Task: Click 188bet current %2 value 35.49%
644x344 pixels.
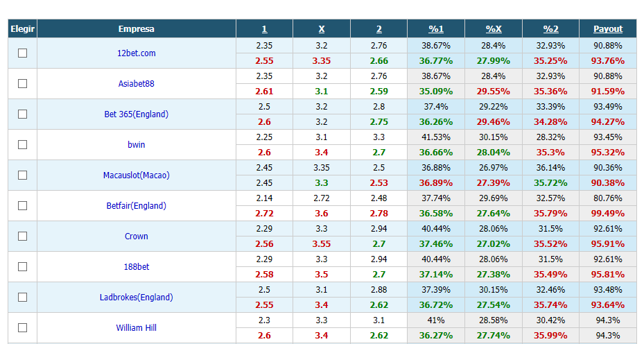Action: point(551,274)
